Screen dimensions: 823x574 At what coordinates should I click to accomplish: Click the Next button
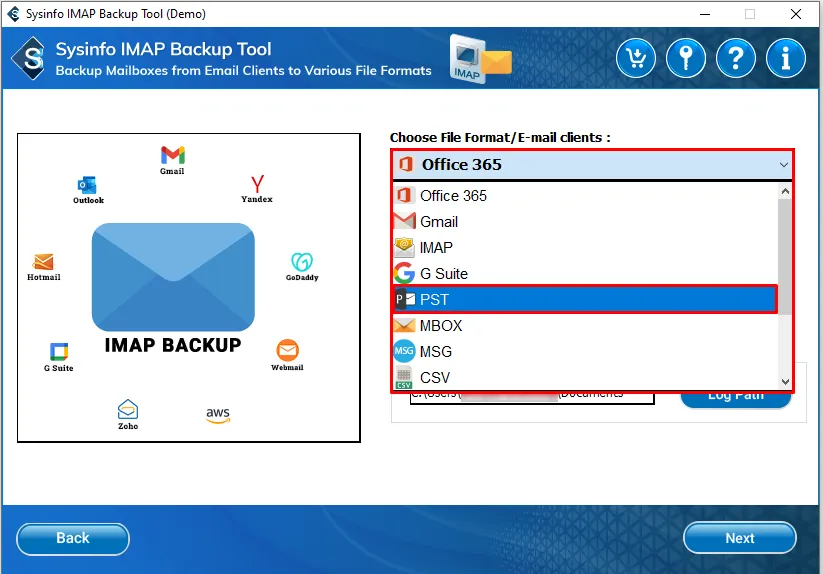(x=740, y=538)
